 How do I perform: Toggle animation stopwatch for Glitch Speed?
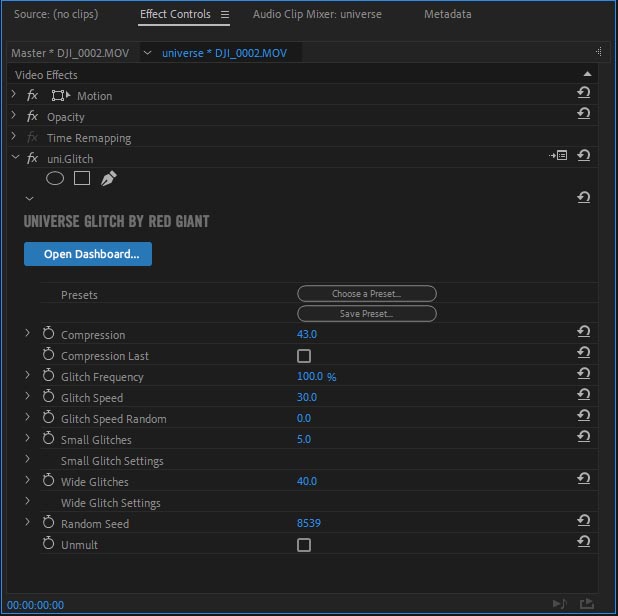click(x=48, y=396)
